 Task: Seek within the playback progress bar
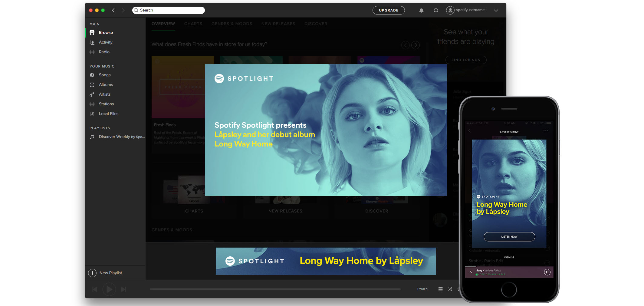275,289
